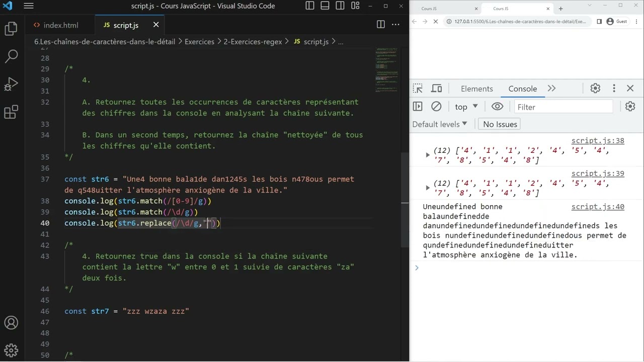Image resolution: width=644 pixels, height=362 pixels.
Task: Open the Explorer view in activity bar
Action: [11, 29]
